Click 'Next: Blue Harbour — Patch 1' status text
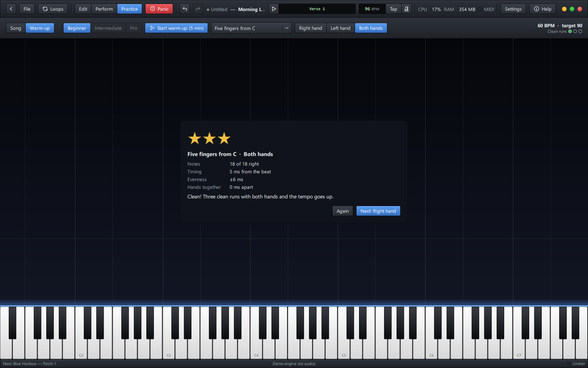 point(29,364)
